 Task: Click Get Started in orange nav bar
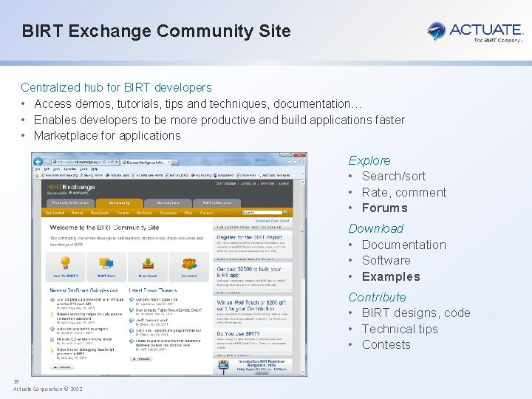point(54,213)
